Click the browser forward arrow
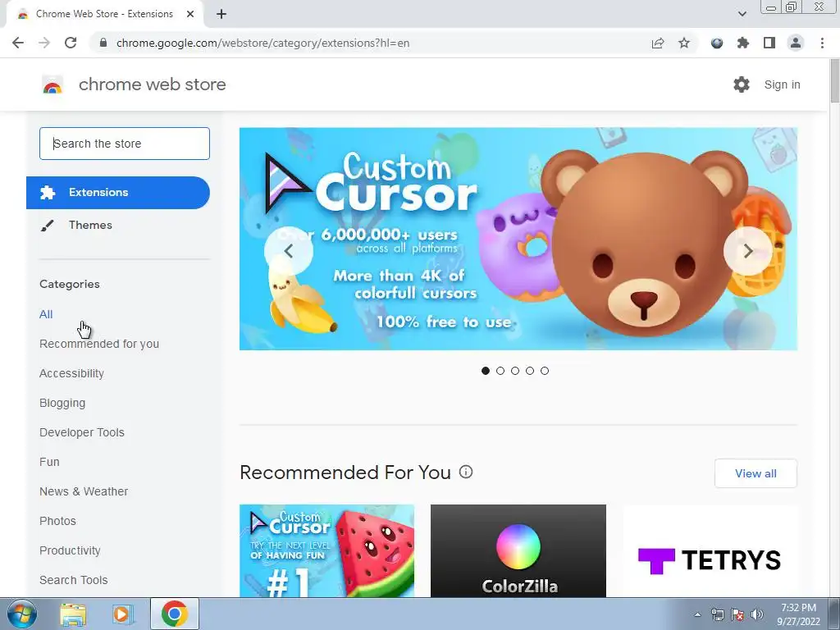This screenshot has height=630, width=840. click(44, 43)
